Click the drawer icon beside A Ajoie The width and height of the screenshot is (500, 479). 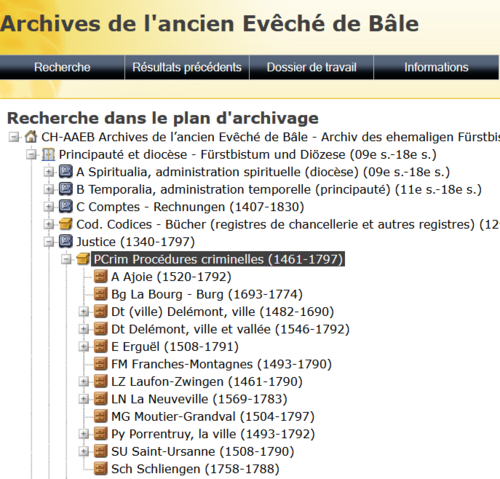coord(101,276)
